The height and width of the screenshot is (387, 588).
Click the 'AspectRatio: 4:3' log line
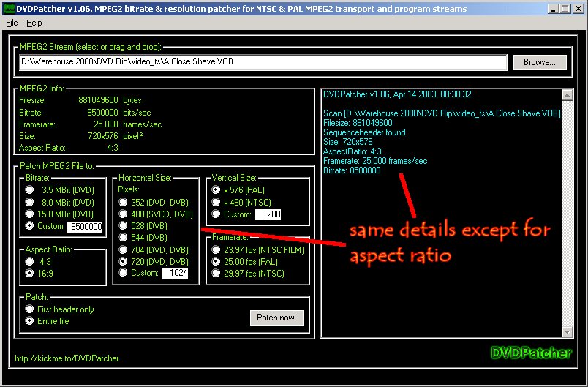click(x=352, y=151)
